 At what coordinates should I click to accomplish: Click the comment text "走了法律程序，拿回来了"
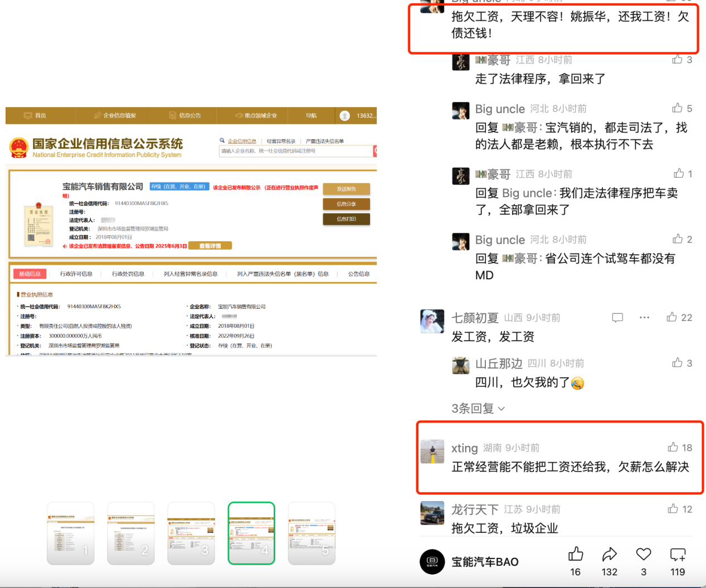pos(541,79)
